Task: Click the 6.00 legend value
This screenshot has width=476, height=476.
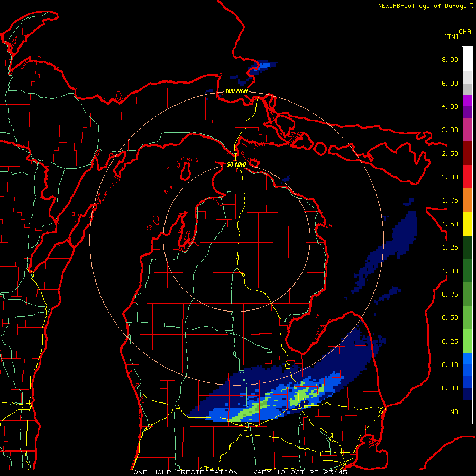Action: coord(450,83)
